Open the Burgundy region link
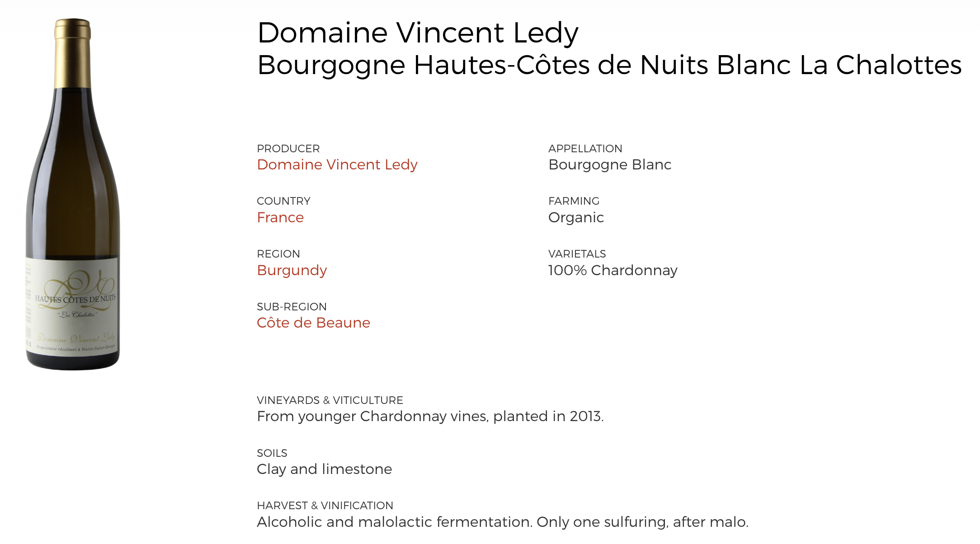The width and height of the screenshot is (980, 544). click(292, 270)
